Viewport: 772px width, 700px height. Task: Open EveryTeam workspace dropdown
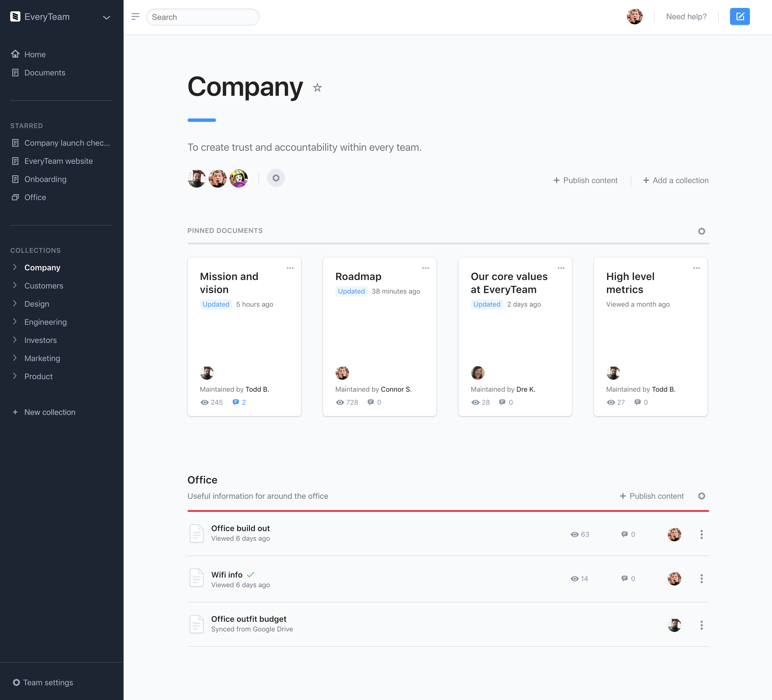[107, 17]
